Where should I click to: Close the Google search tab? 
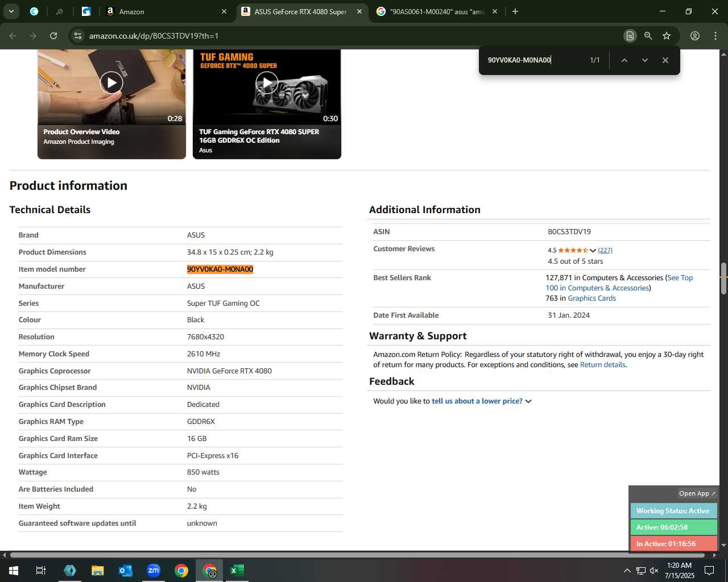pos(495,11)
